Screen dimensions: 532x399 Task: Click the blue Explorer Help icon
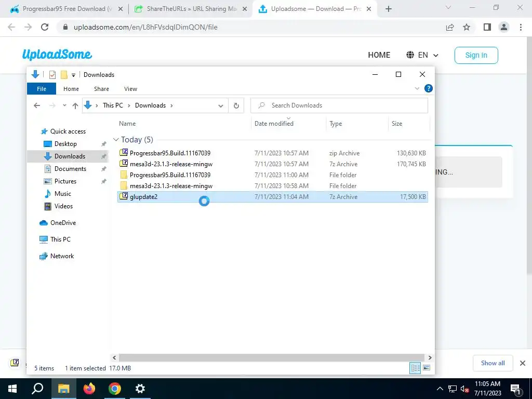[x=429, y=88]
